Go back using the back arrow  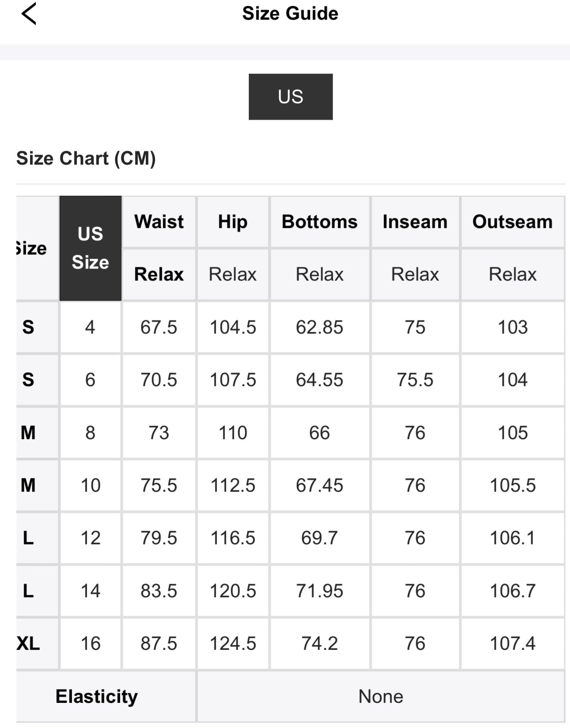(x=29, y=14)
